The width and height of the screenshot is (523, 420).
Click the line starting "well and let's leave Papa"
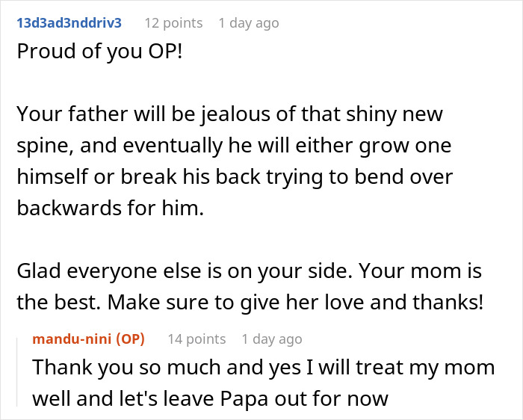point(209,398)
